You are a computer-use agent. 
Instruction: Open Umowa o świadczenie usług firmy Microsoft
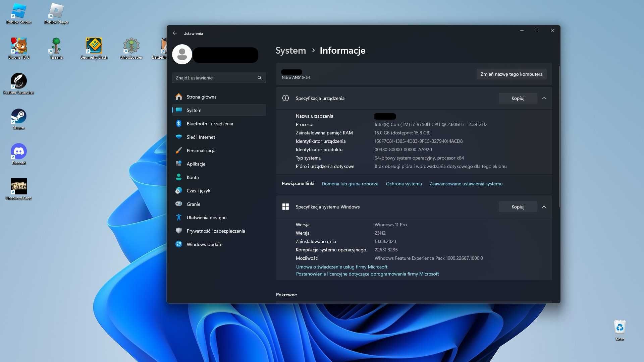[342, 267]
